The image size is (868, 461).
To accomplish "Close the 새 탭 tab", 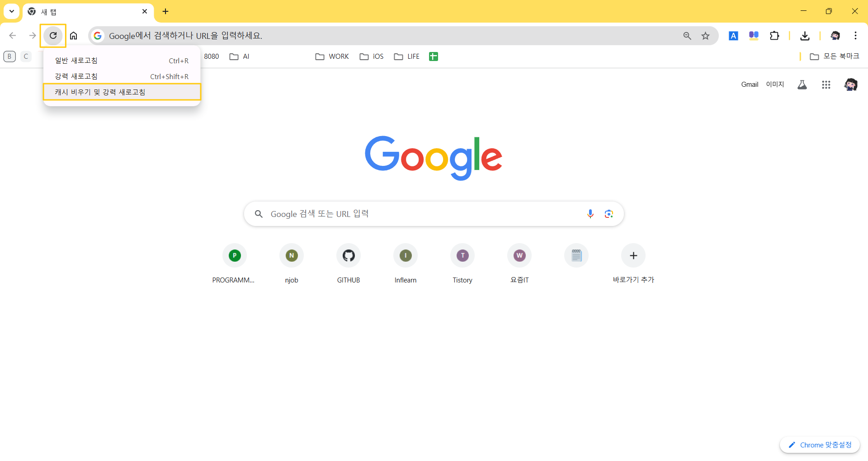I will pos(145,11).
